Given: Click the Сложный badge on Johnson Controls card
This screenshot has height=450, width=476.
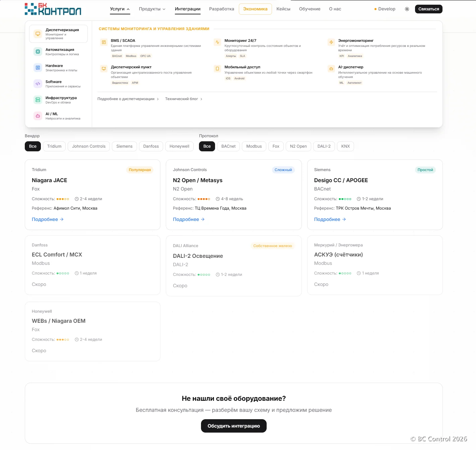Looking at the screenshot, I should 283,170.
